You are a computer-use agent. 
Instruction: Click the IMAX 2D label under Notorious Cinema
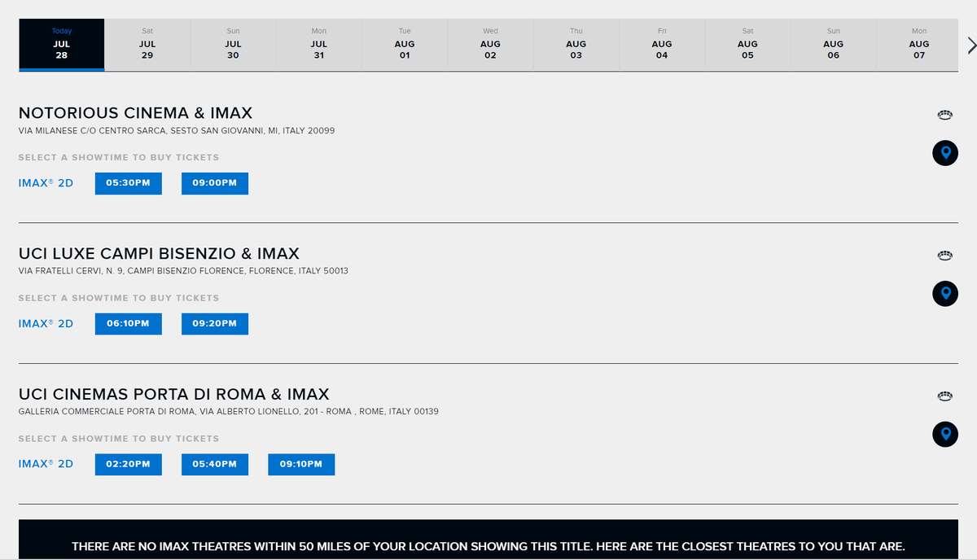tap(45, 183)
